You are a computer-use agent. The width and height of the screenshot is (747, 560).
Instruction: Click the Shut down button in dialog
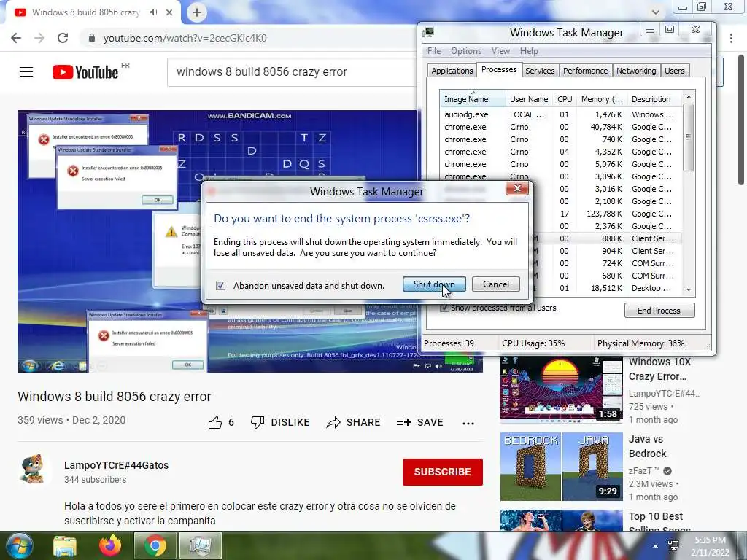pos(434,284)
